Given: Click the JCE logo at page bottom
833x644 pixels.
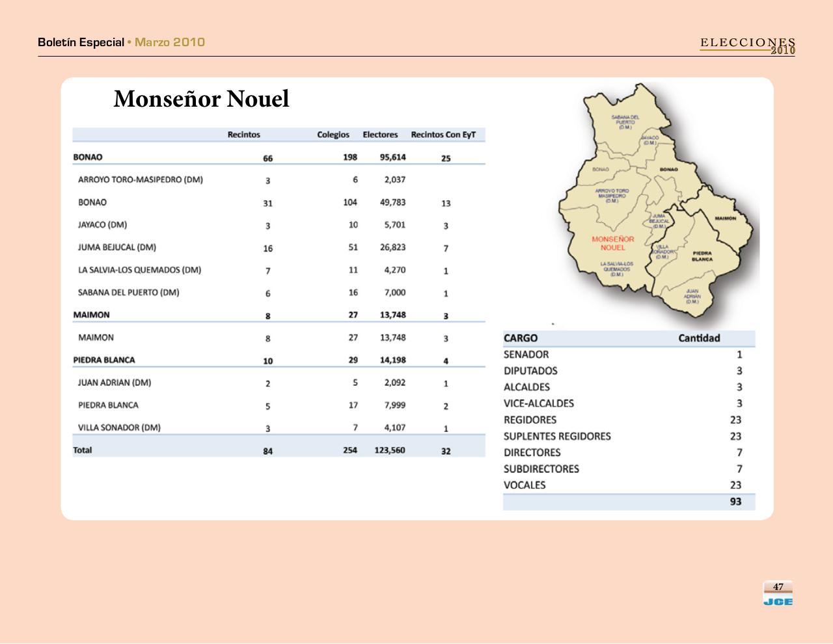Looking at the screenshot, I should (x=778, y=602).
